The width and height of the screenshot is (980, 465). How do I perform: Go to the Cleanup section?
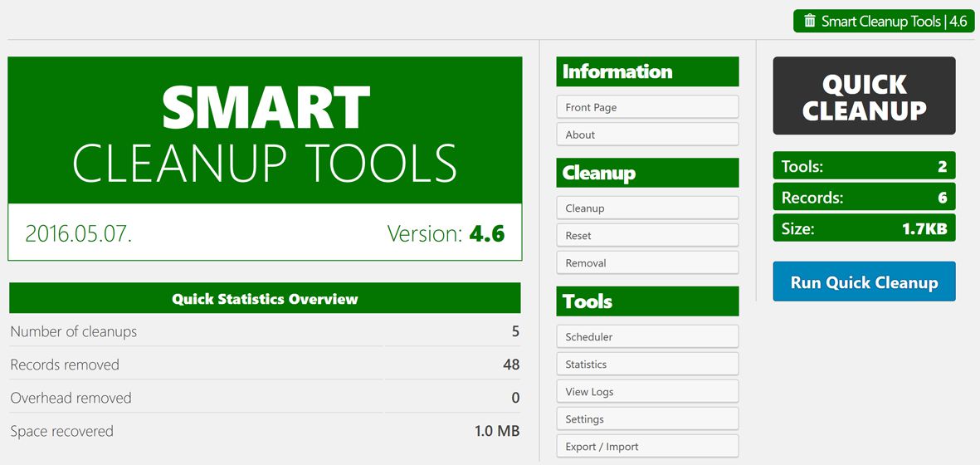(x=646, y=208)
